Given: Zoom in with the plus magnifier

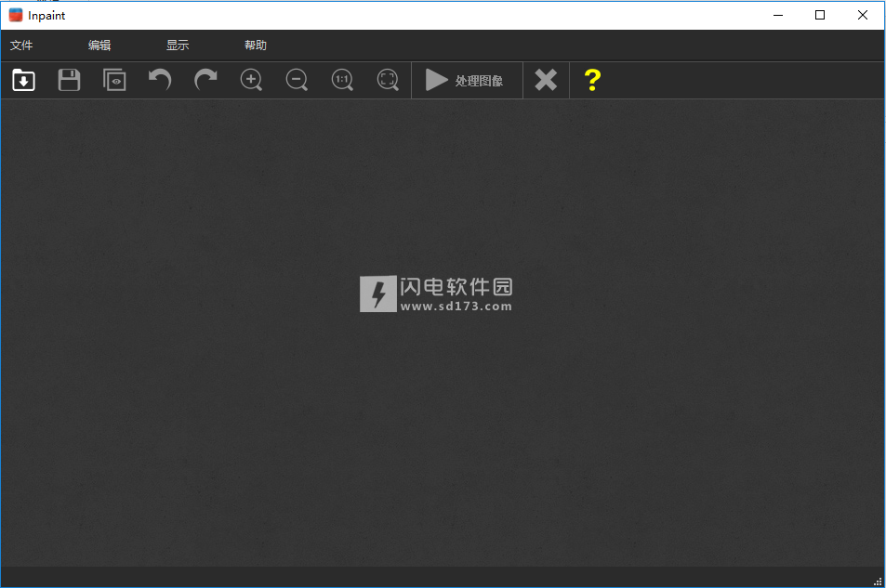Looking at the screenshot, I should click(251, 80).
